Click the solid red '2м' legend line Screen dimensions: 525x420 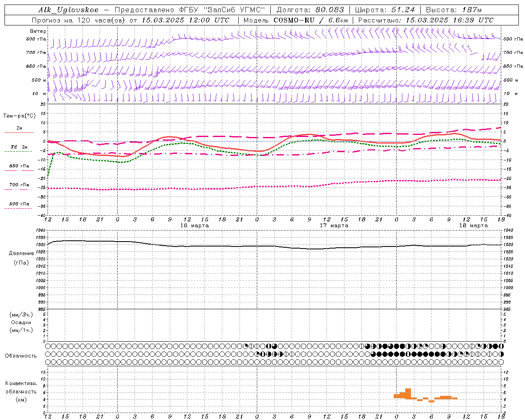click(19, 132)
